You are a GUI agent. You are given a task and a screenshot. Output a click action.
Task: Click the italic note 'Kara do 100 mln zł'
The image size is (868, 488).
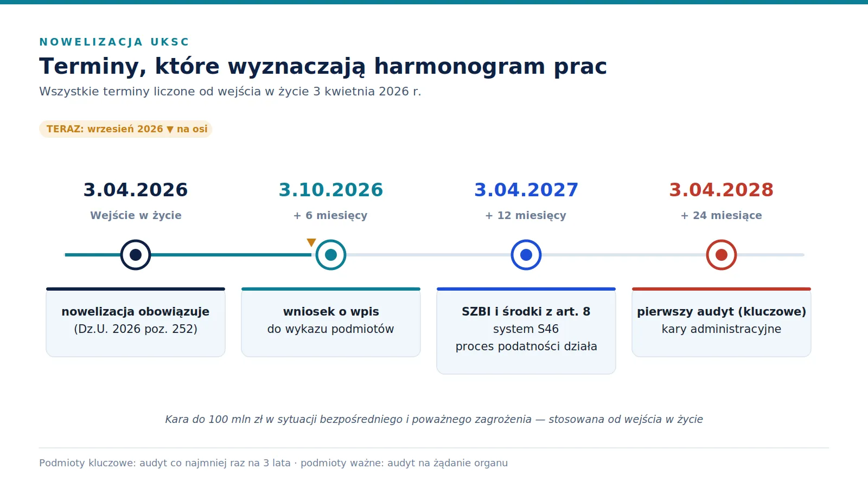pyautogui.click(x=434, y=419)
